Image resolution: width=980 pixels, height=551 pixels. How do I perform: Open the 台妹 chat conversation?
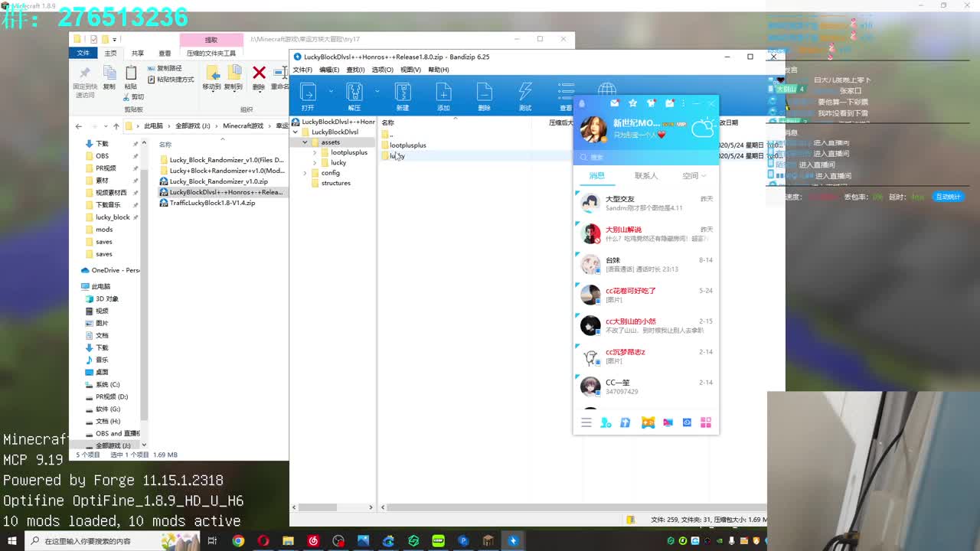(645, 264)
